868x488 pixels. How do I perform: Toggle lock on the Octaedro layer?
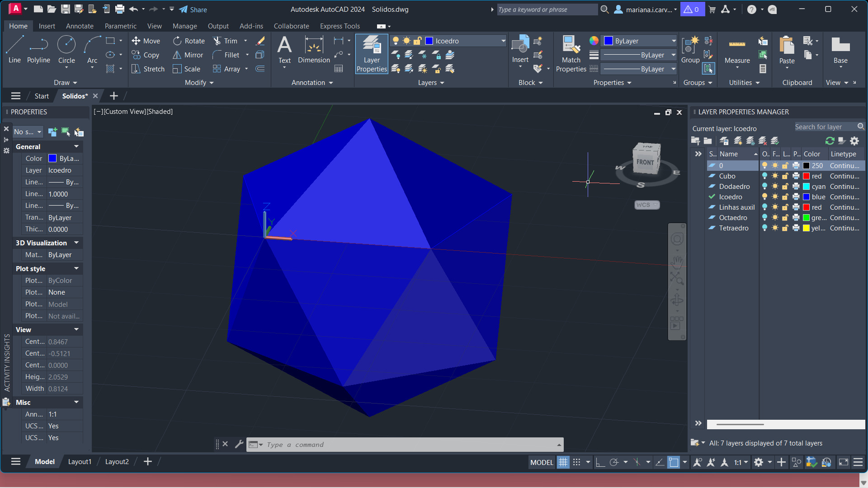tap(785, 218)
